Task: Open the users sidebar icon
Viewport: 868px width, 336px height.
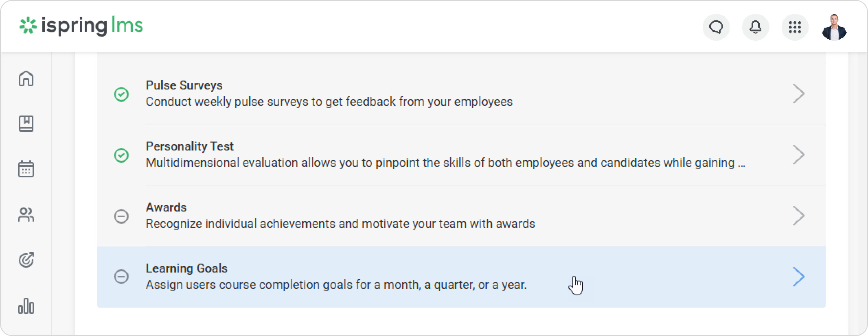Action: (x=26, y=215)
